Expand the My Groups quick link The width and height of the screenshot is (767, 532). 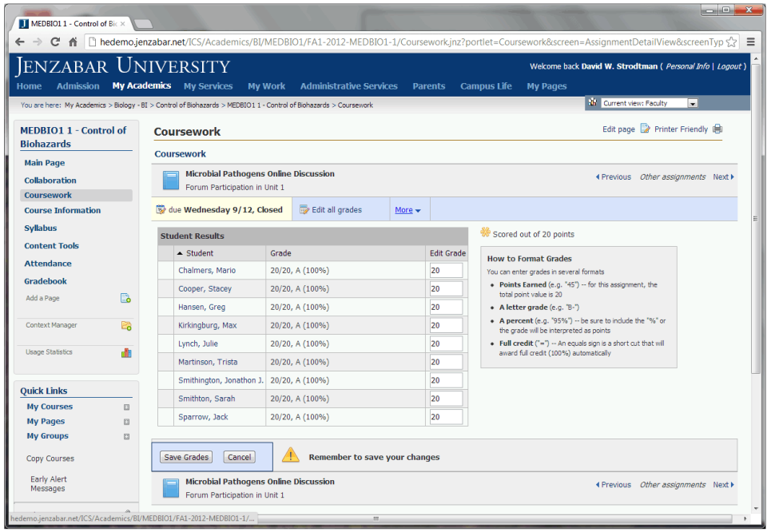(125, 436)
